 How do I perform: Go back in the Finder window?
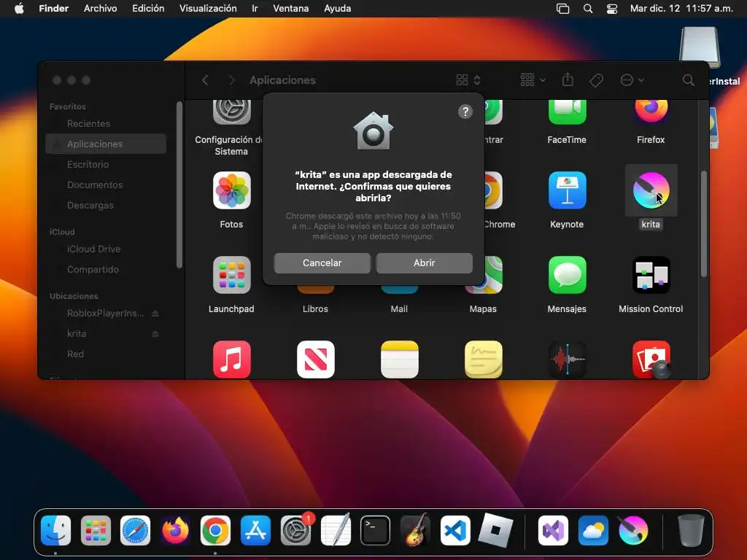tap(205, 80)
